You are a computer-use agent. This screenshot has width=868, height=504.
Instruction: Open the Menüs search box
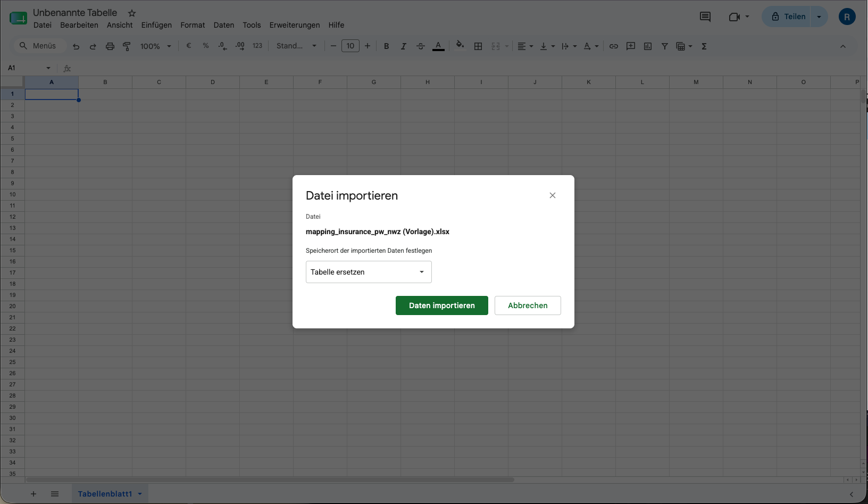pos(39,46)
